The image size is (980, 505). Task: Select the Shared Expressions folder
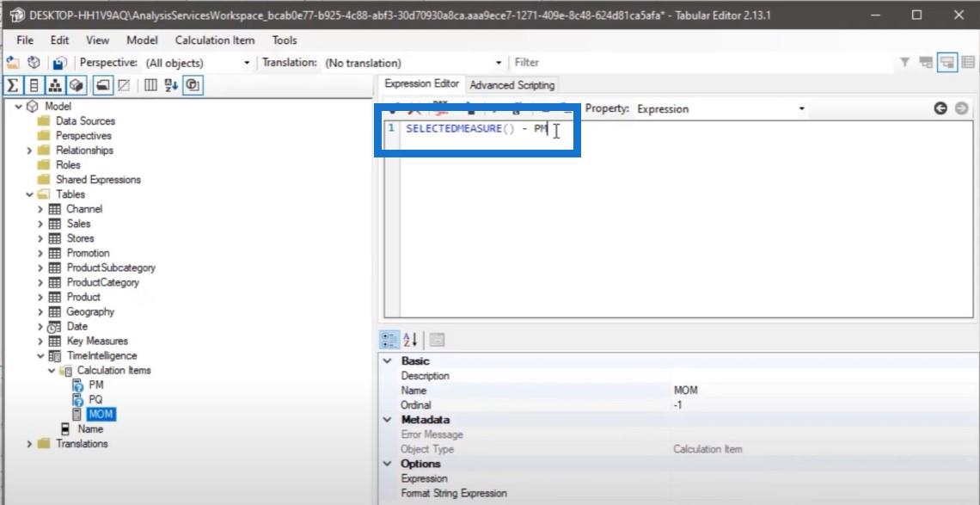(x=98, y=180)
